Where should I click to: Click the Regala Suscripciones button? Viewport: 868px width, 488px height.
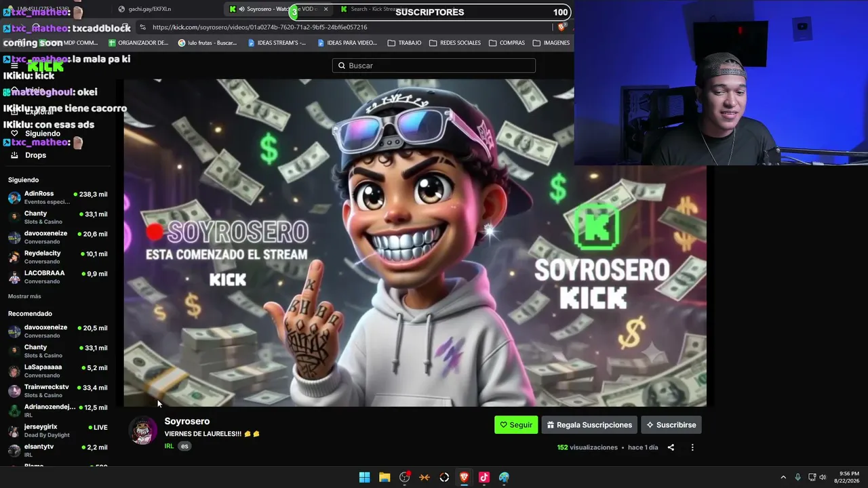[x=589, y=425]
